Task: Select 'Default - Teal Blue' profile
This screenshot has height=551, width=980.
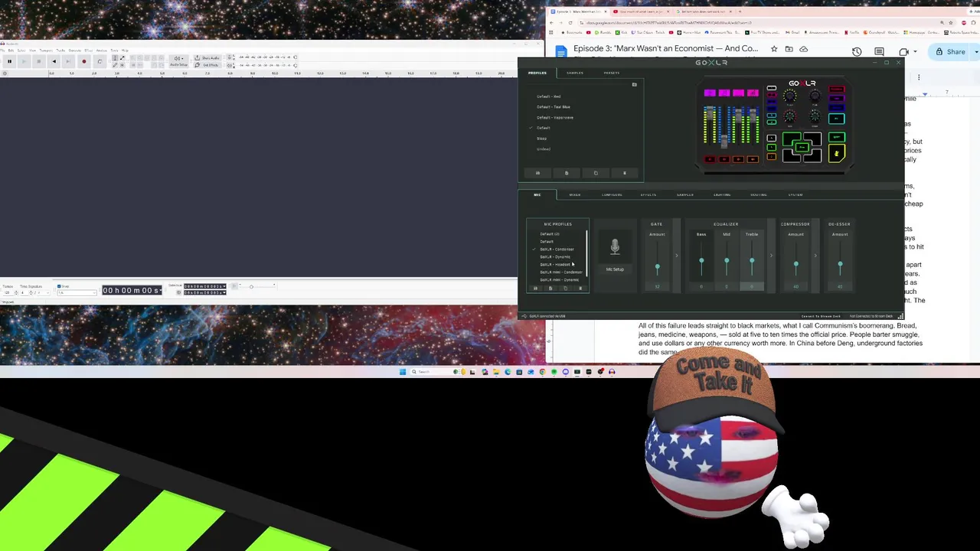Action: click(x=554, y=107)
